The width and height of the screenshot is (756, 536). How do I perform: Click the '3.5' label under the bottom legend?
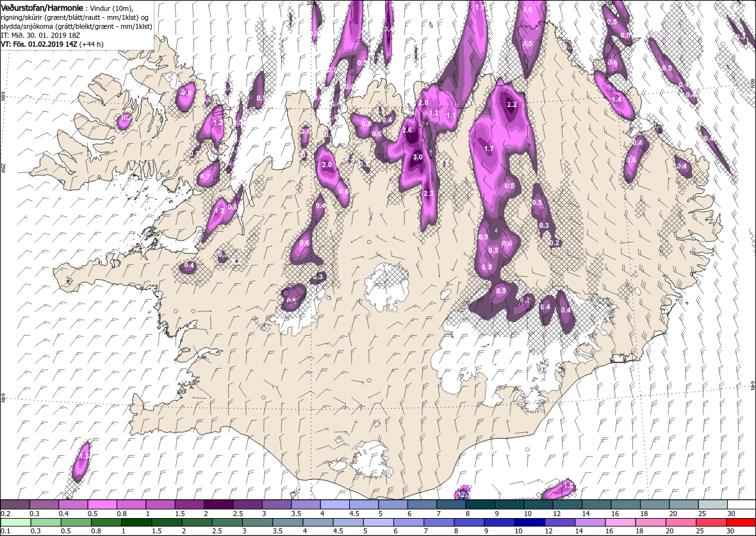pos(277,532)
